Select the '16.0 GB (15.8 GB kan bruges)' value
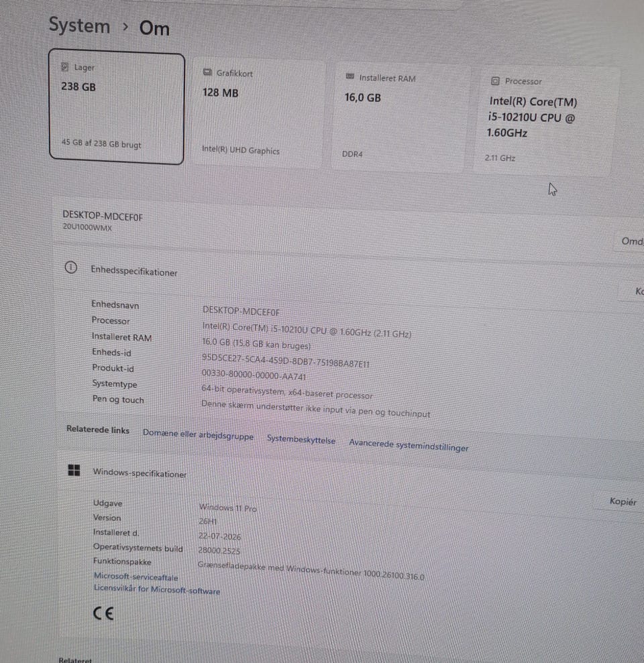644x663 pixels. pyautogui.click(x=256, y=343)
